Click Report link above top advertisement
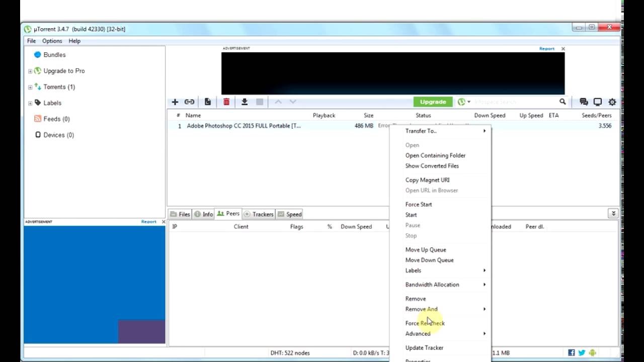 pos(547,49)
